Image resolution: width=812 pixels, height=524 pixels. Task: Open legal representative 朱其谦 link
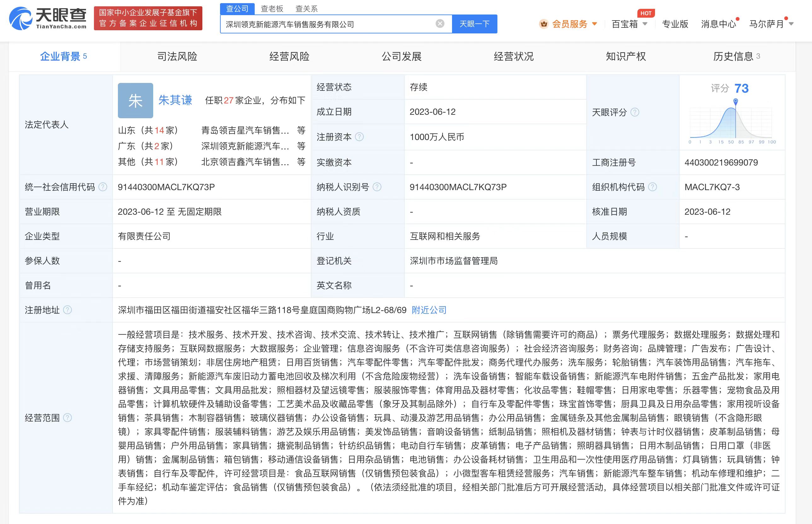coord(176,100)
